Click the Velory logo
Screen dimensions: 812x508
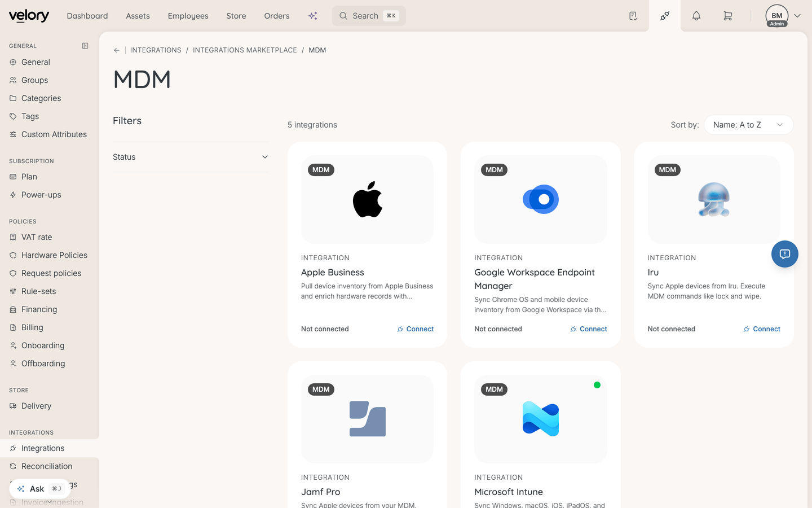point(29,16)
